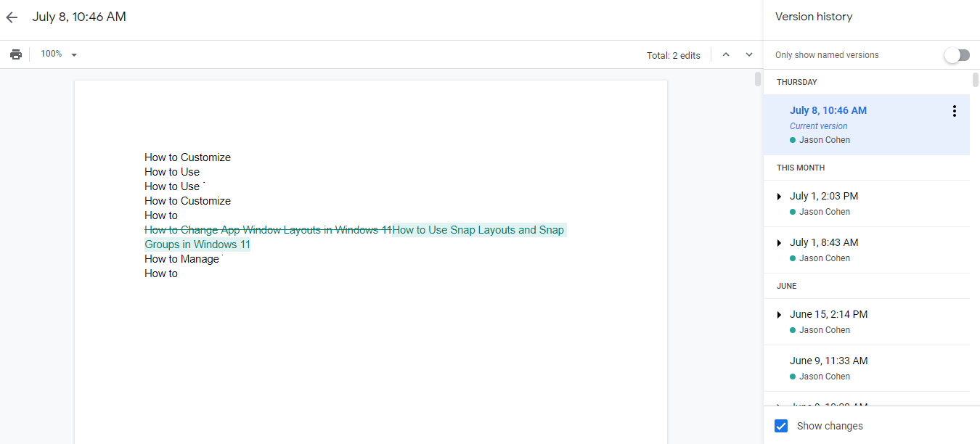This screenshot has width=980, height=444.
Task: Go to previous edit with up chevron
Action: click(x=725, y=54)
